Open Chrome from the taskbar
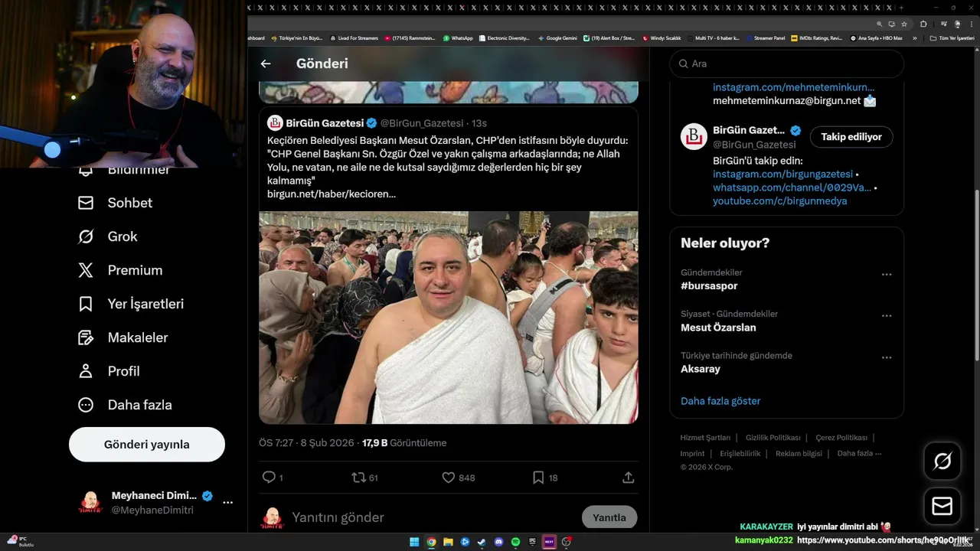Viewport: 980px width, 551px height. [x=431, y=542]
